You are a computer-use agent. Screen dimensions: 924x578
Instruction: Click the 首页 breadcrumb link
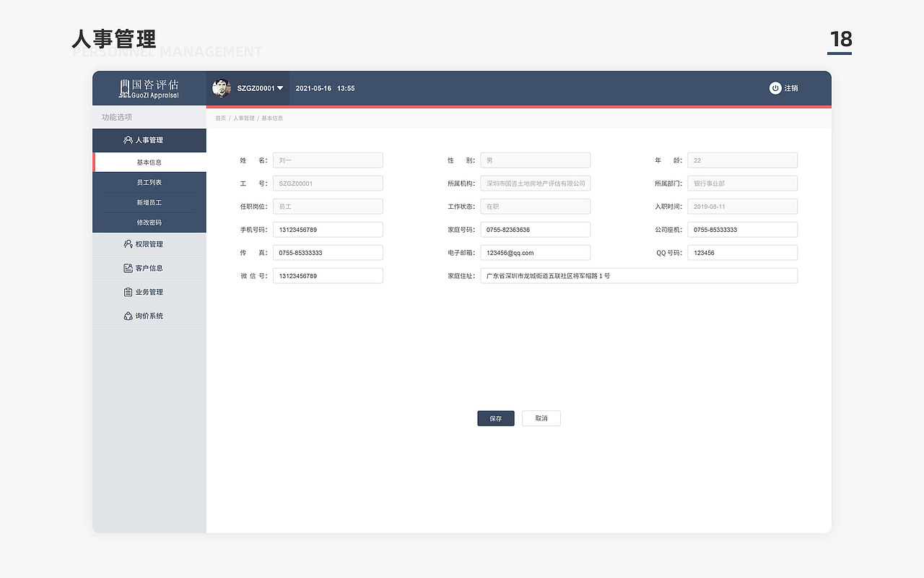pos(220,118)
